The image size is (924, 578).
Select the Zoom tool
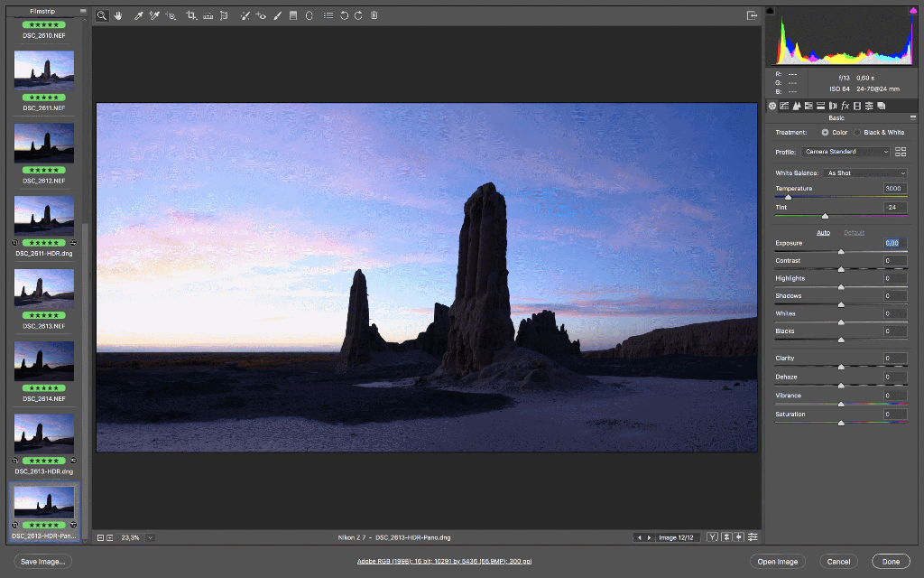tap(102, 15)
